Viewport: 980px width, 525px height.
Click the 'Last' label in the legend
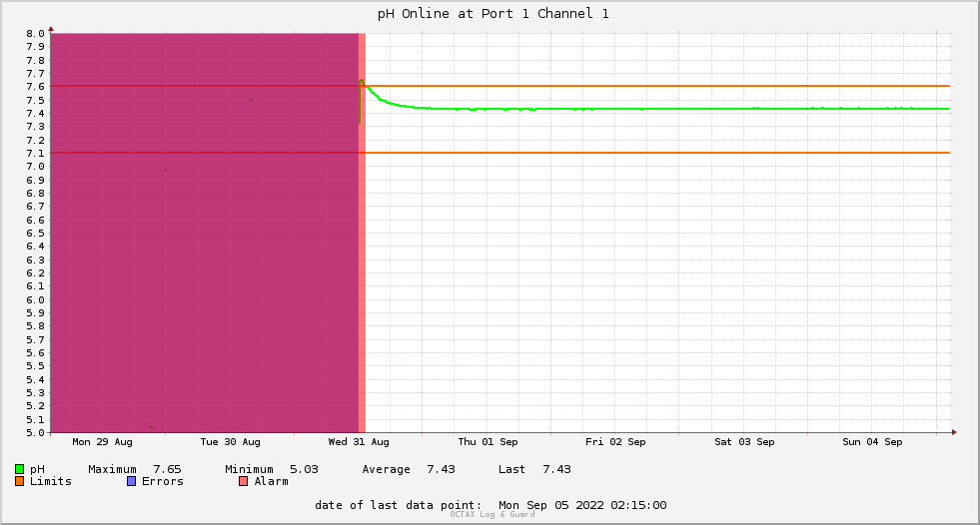tap(511, 469)
